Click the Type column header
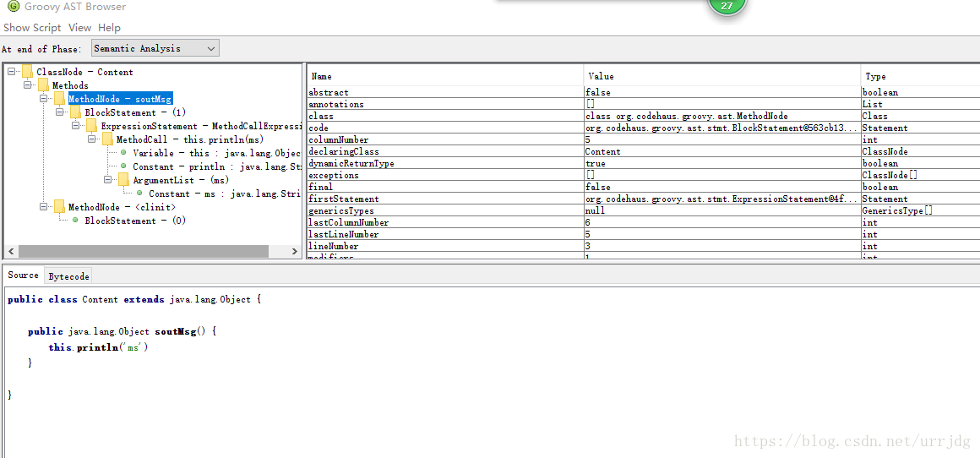The width and height of the screenshot is (980, 458). [920, 76]
